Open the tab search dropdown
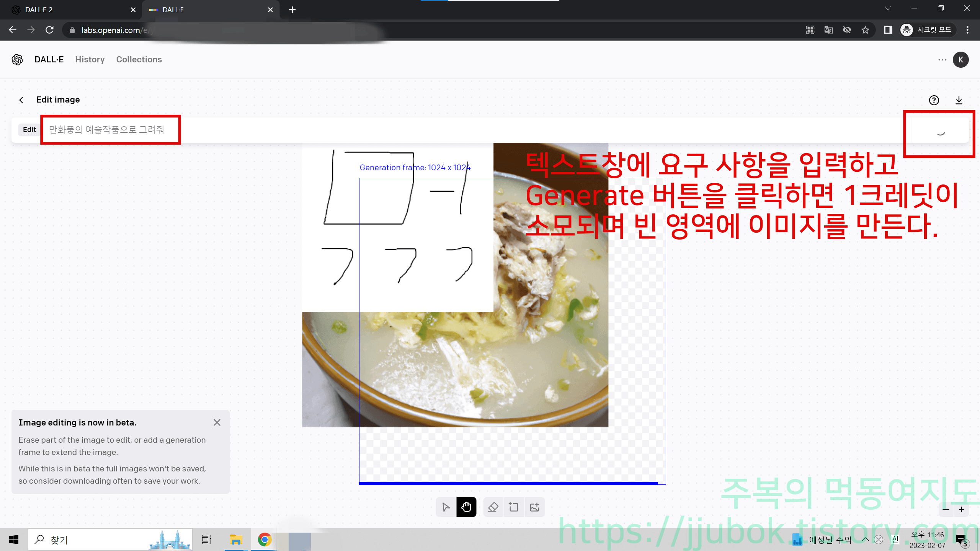This screenshot has width=980, height=551. pos(888,8)
